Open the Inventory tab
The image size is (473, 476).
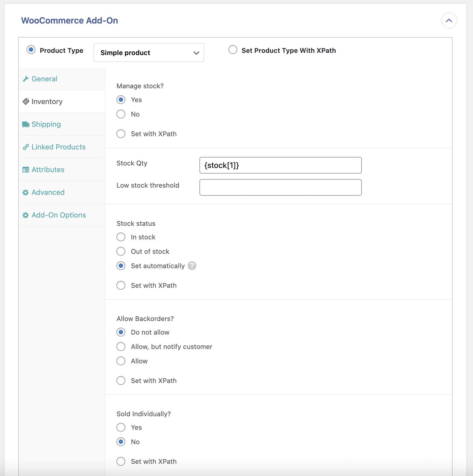62,102
